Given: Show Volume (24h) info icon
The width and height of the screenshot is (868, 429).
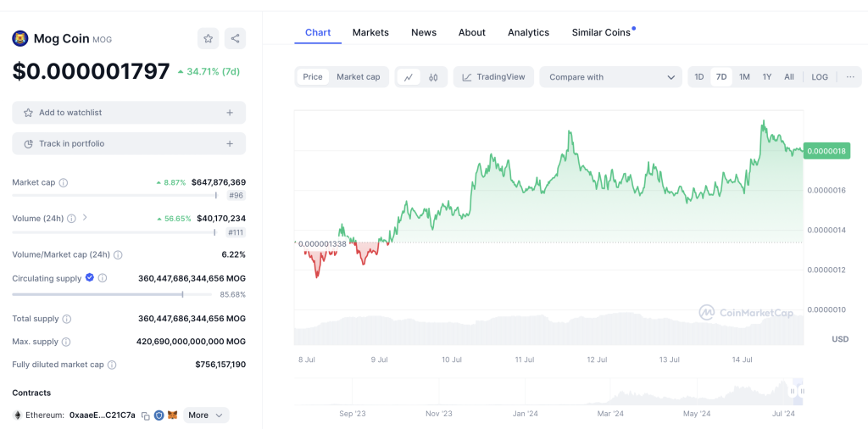Looking at the screenshot, I should tap(71, 219).
